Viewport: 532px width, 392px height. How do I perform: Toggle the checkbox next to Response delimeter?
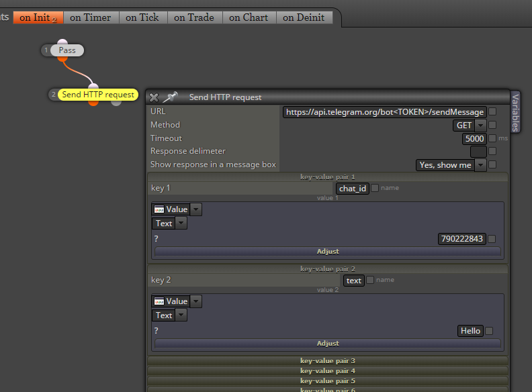coord(492,151)
